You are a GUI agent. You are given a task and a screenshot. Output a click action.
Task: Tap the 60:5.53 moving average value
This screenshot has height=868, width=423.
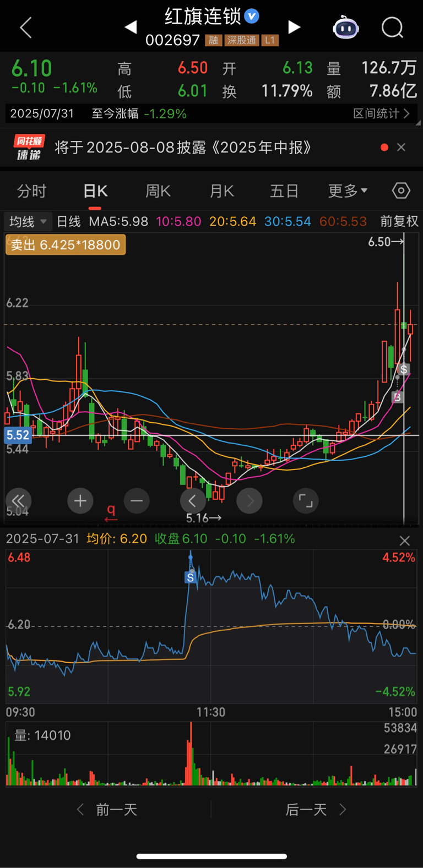pyautogui.click(x=343, y=221)
